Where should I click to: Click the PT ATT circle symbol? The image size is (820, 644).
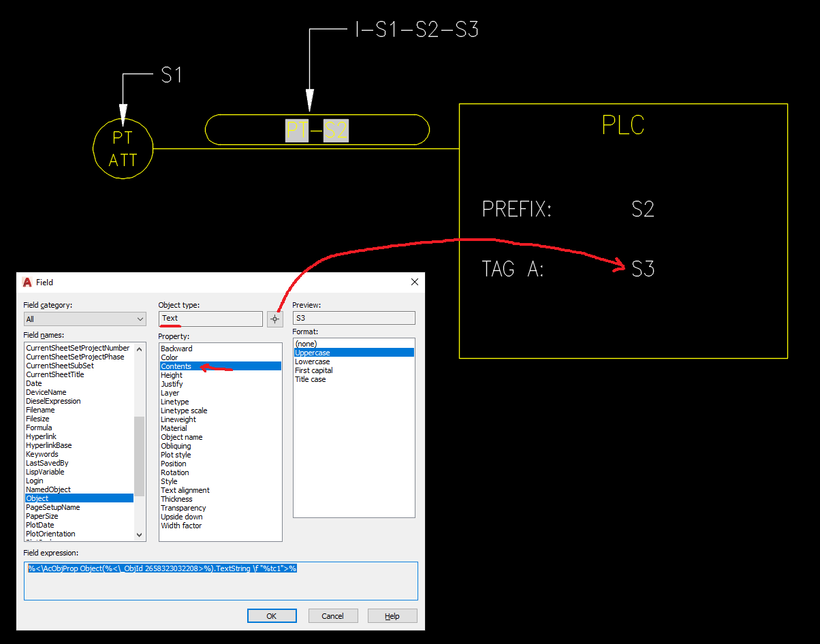coord(123,148)
